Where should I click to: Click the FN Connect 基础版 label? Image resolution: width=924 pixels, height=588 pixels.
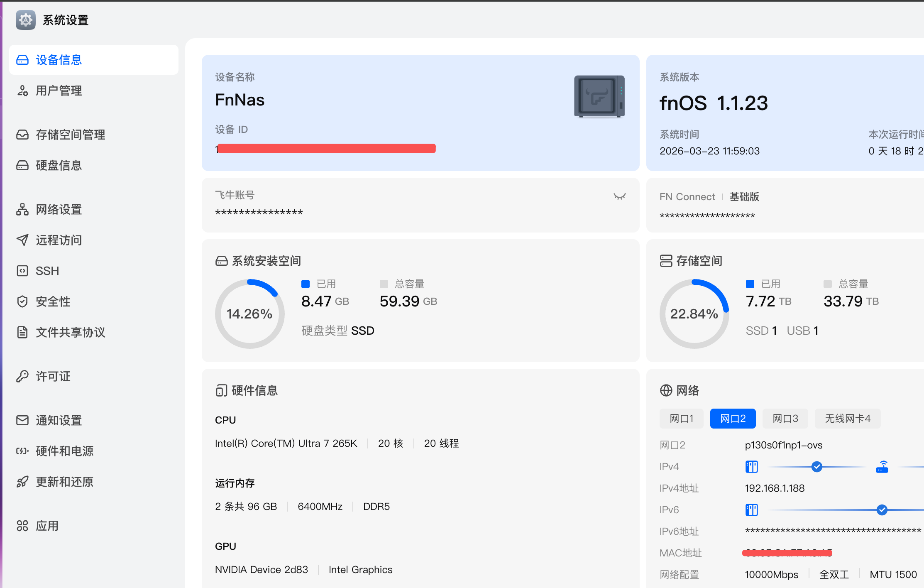click(x=709, y=197)
